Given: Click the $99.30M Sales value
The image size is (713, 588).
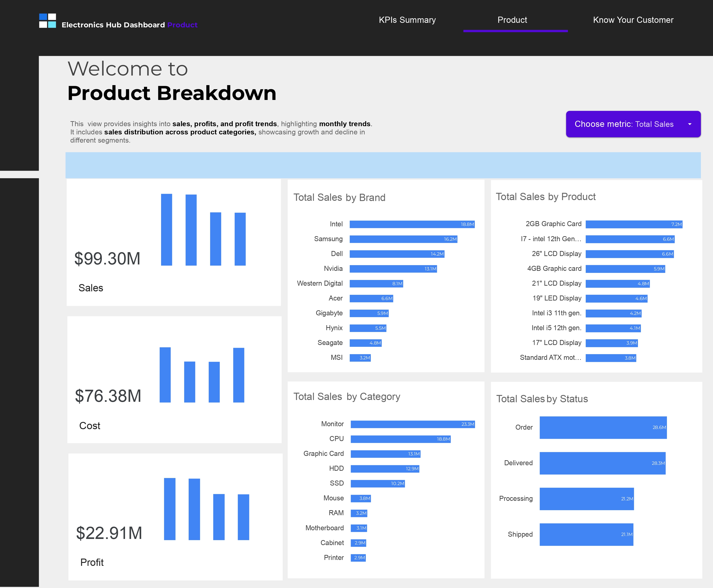Looking at the screenshot, I should tap(107, 259).
